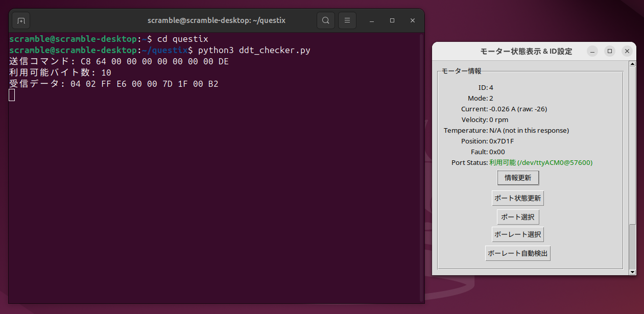Maximize the モーター状態表示 window
644x314 pixels.
[x=610, y=51]
